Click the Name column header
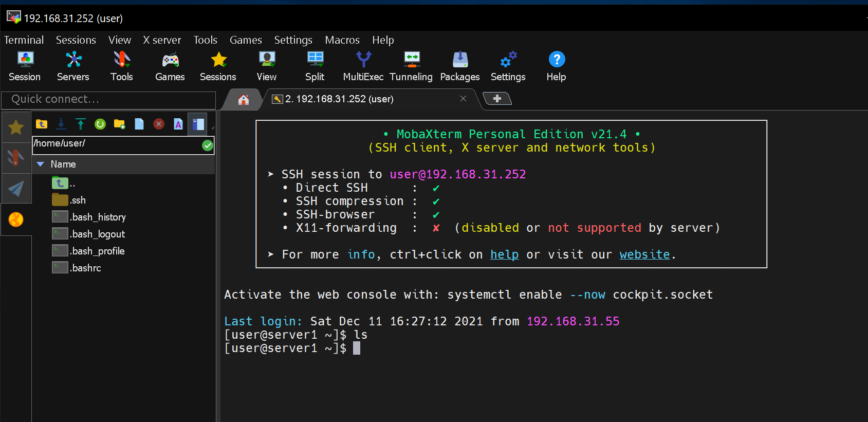Viewport: 868px width, 422px height. point(63,164)
